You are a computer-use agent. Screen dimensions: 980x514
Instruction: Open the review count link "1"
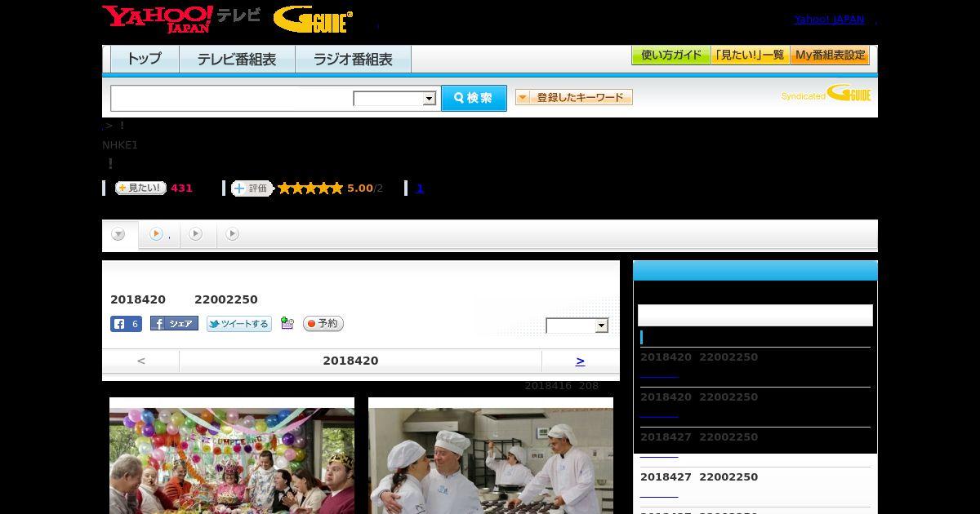tap(420, 188)
